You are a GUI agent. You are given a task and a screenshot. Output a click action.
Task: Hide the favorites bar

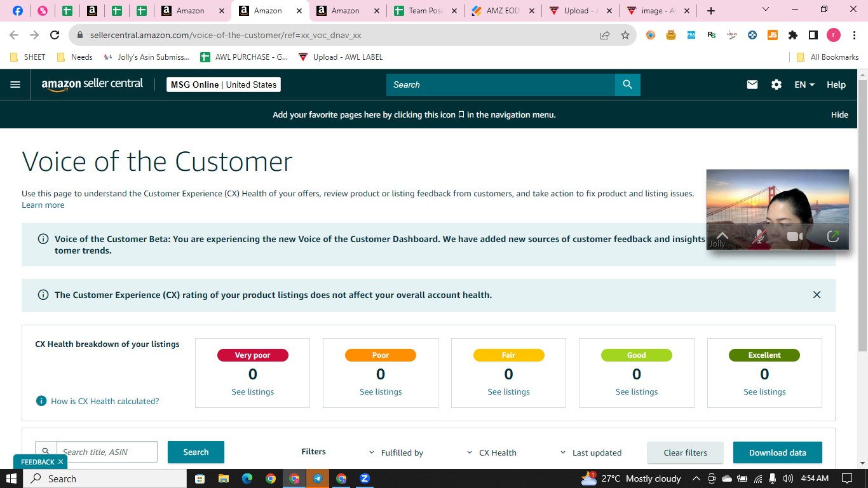coord(839,115)
